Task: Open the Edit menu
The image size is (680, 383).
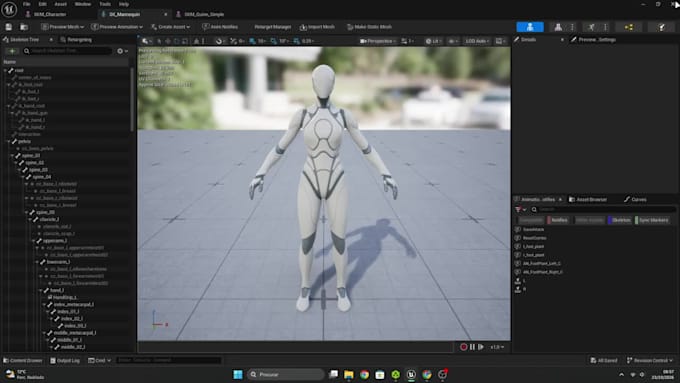Action: coord(42,4)
